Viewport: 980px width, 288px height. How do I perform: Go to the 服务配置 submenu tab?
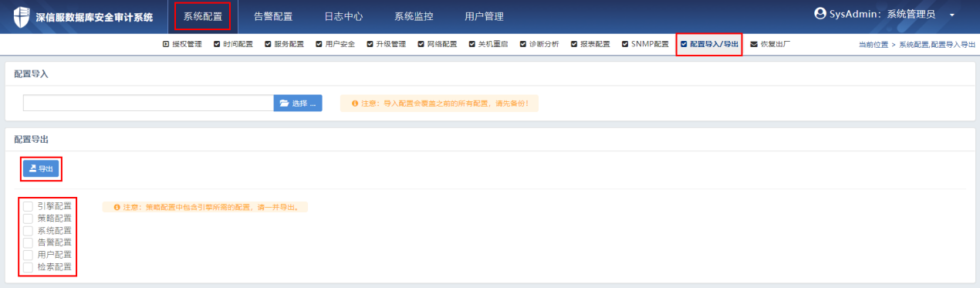(284, 45)
